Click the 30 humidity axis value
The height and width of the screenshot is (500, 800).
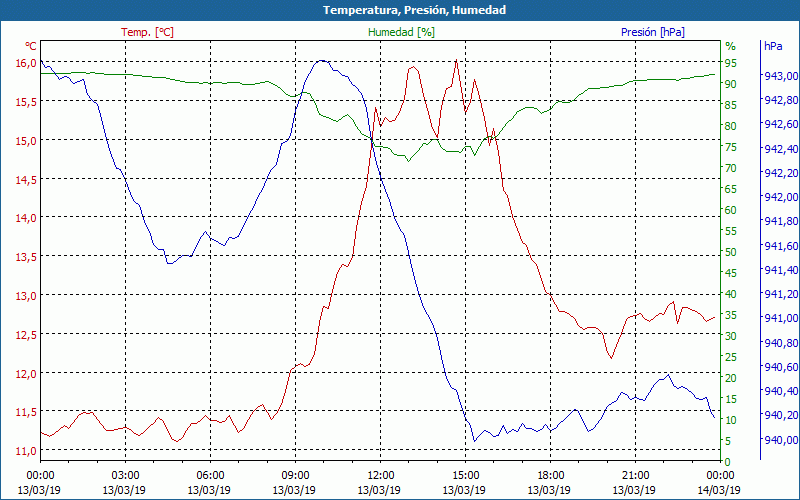point(731,336)
